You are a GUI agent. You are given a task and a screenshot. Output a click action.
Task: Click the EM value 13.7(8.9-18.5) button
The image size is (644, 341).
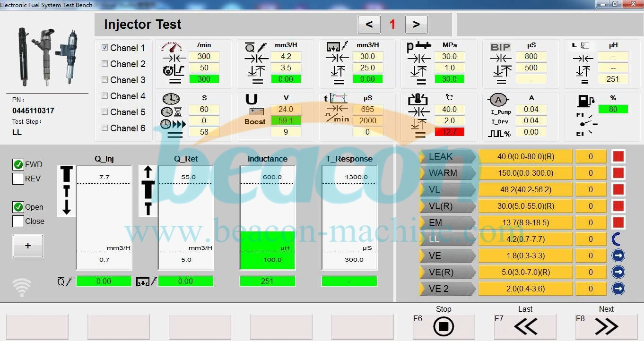tap(525, 222)
